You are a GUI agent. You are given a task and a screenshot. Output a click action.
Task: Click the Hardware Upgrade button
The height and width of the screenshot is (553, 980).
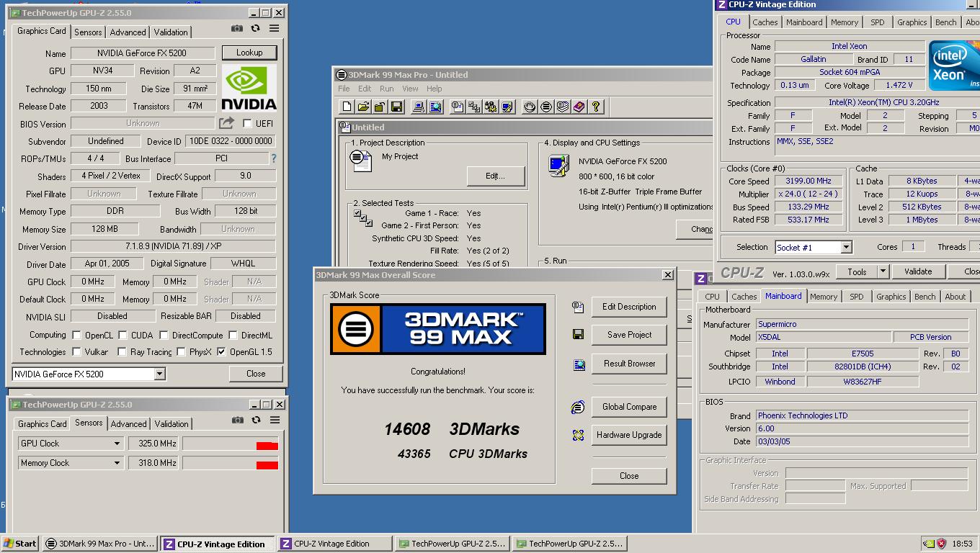pos(629,435)
